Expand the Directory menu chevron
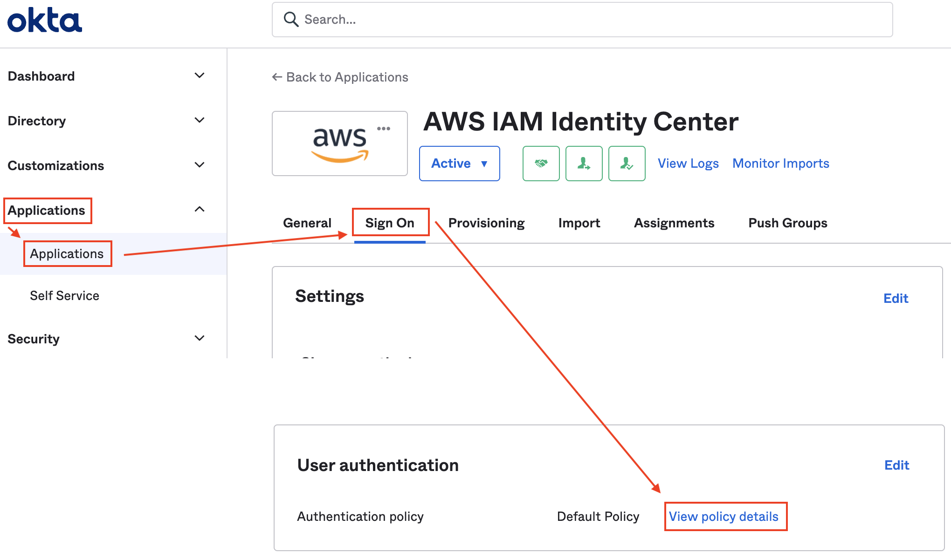 200,120
